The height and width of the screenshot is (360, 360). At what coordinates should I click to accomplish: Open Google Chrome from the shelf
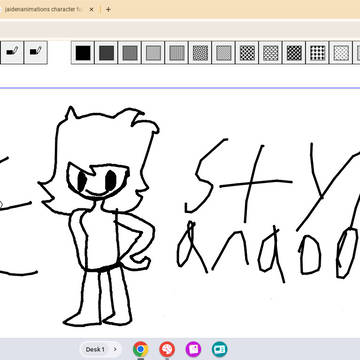(x=140, y=349)
